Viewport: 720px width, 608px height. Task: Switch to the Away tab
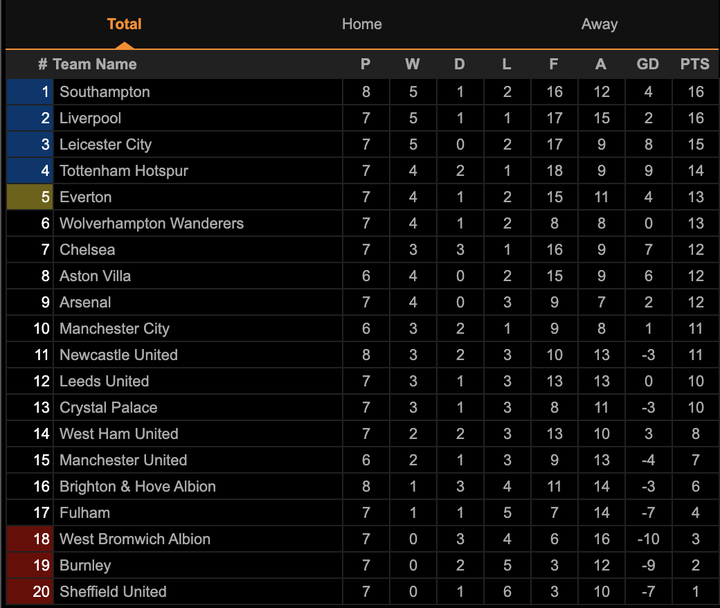[599, 24]
